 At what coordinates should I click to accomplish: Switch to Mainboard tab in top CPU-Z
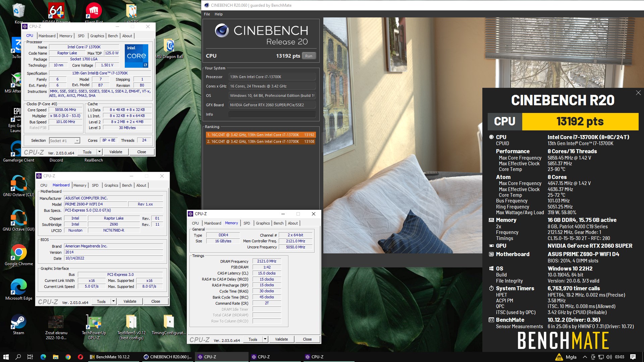47,36
